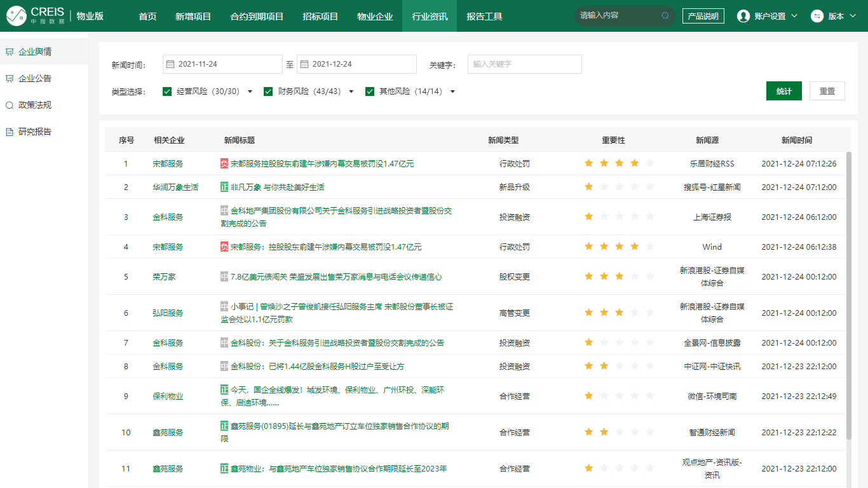Image resolution: width=868 pixels, height=488 pixels.
Task: Click the 重置 button
Action: [x=827, y=91]
